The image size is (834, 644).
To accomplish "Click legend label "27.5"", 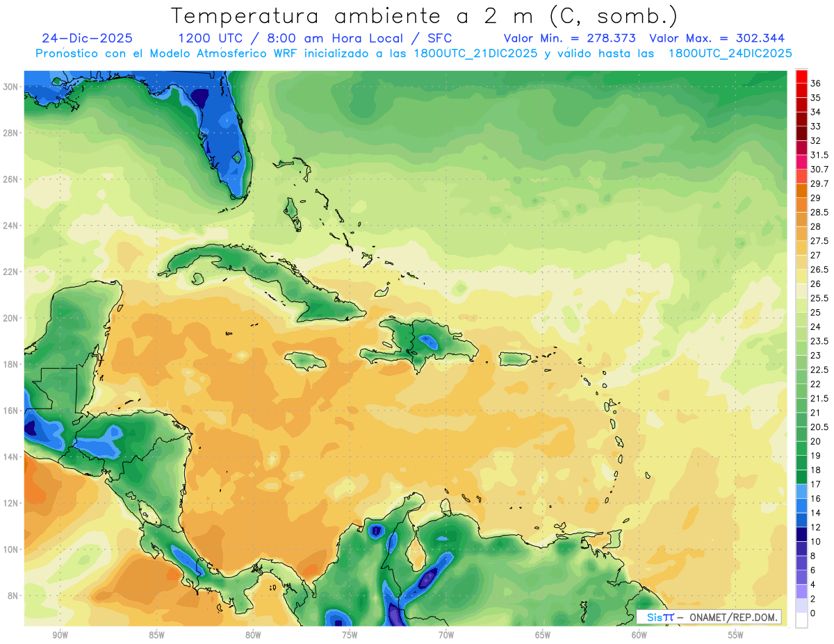I will pyautogui.click(x=819, y=241).
